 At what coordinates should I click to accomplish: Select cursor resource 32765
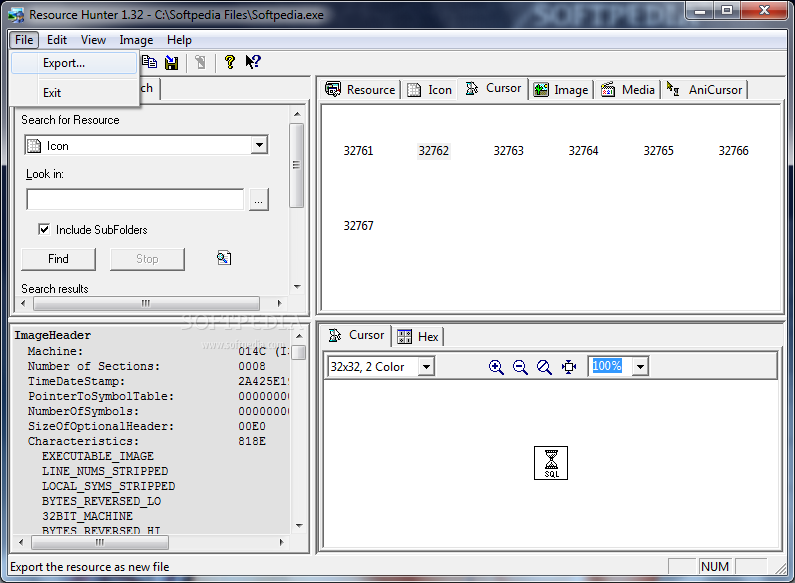[658, 151]
